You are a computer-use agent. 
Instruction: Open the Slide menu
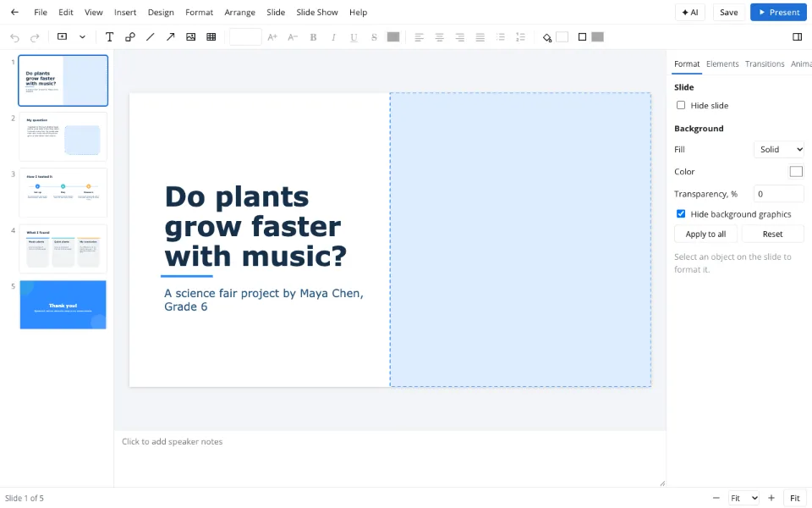coord(276,12)
